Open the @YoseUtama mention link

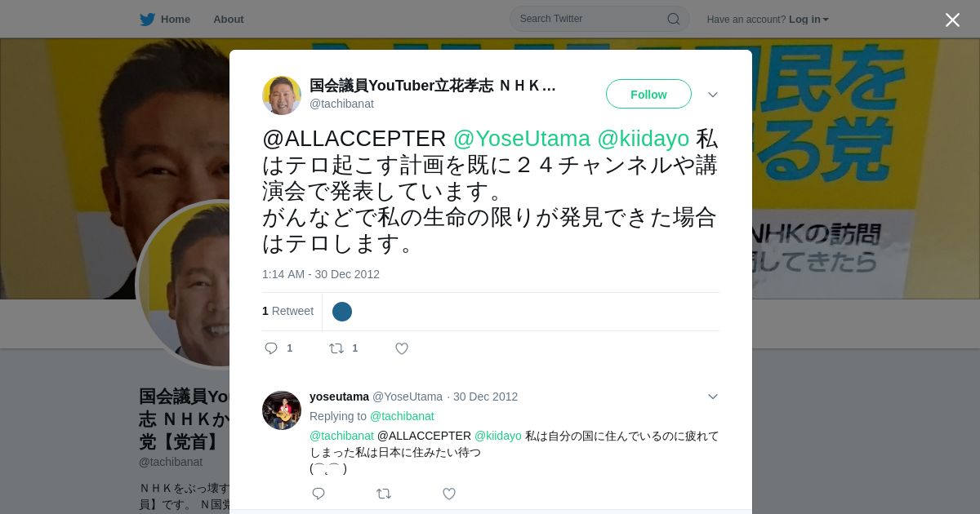coord(521,139)
